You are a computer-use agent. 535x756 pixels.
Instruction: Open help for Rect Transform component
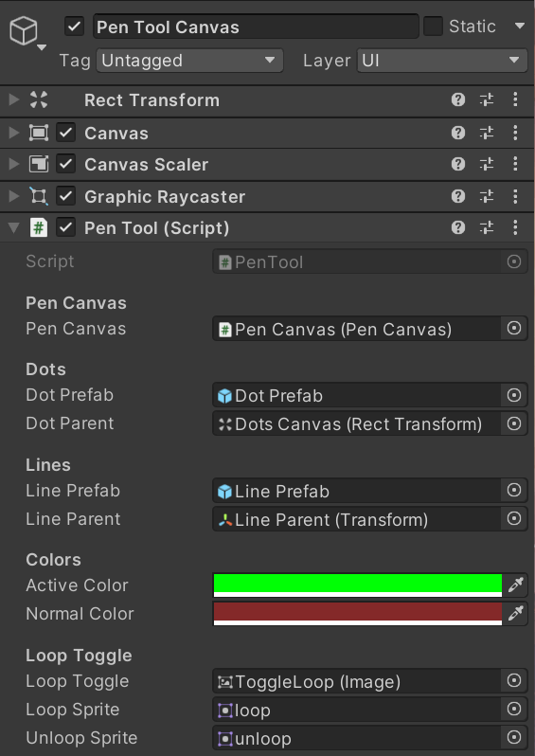[458, 99]
